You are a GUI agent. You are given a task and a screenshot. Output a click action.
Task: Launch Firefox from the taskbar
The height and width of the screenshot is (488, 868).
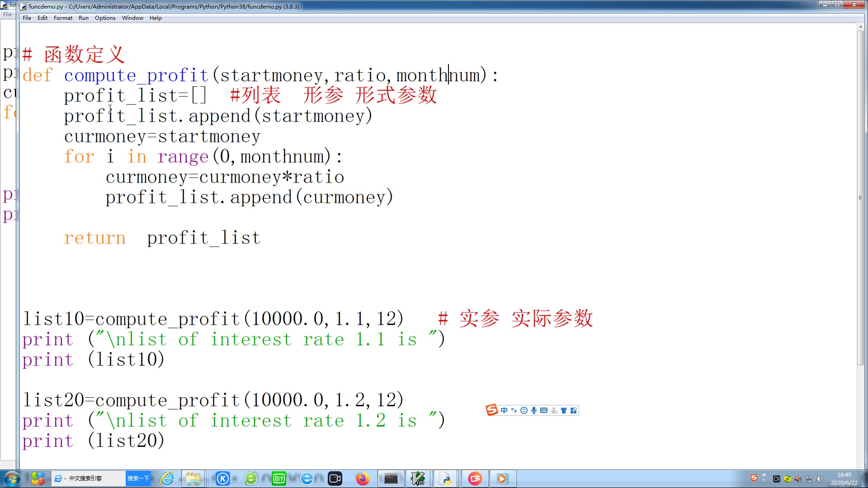click(x=363, y=479)
